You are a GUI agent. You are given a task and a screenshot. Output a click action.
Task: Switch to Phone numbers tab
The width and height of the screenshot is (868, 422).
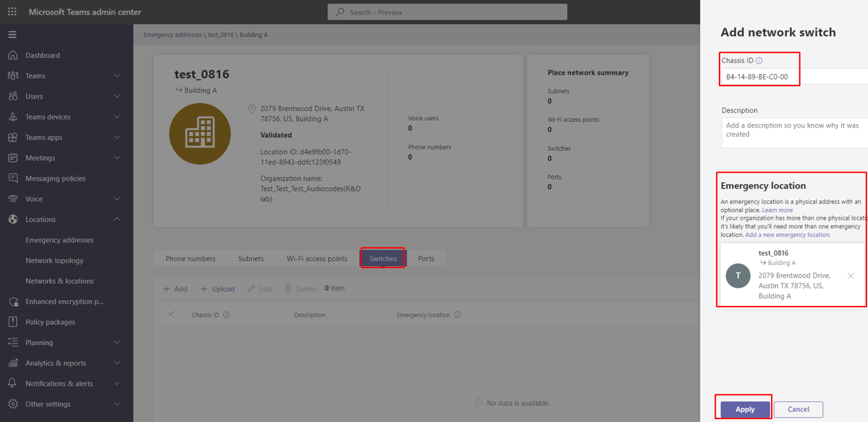click(191, 259)
